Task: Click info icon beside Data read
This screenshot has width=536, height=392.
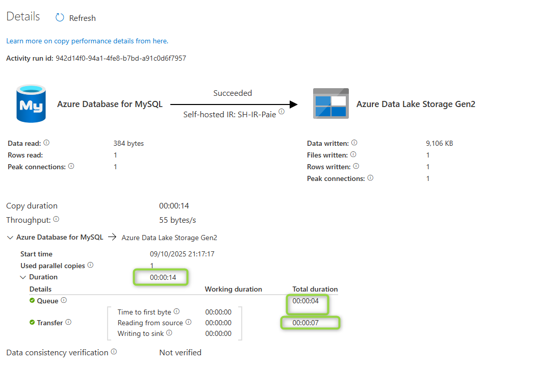Action: tap(46, 143)
